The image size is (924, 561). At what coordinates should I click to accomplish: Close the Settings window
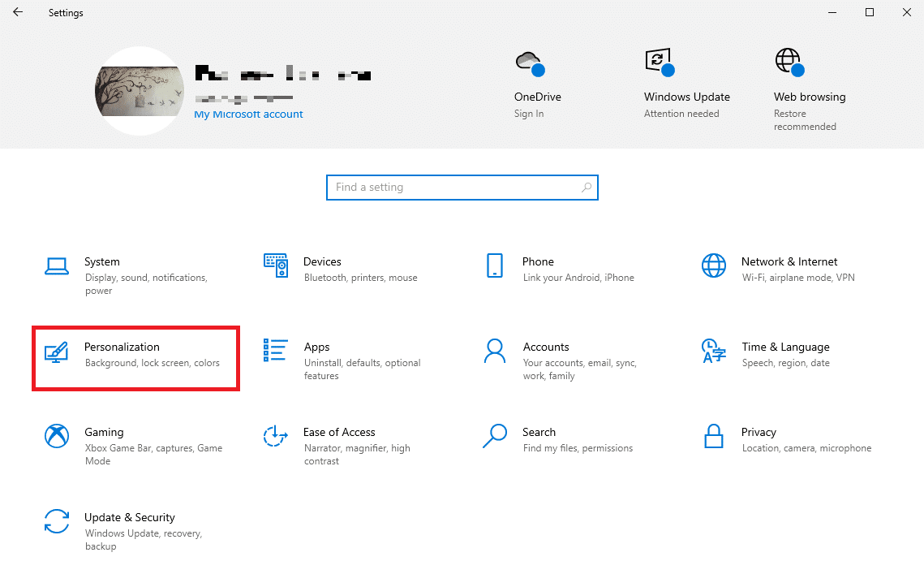pyautogui.click(x=906, y=12)
